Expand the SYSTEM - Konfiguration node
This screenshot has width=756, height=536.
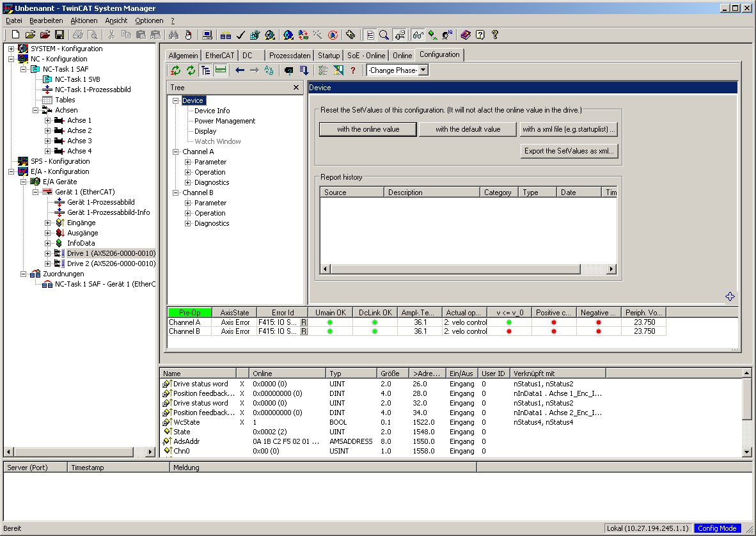[12, 49]
